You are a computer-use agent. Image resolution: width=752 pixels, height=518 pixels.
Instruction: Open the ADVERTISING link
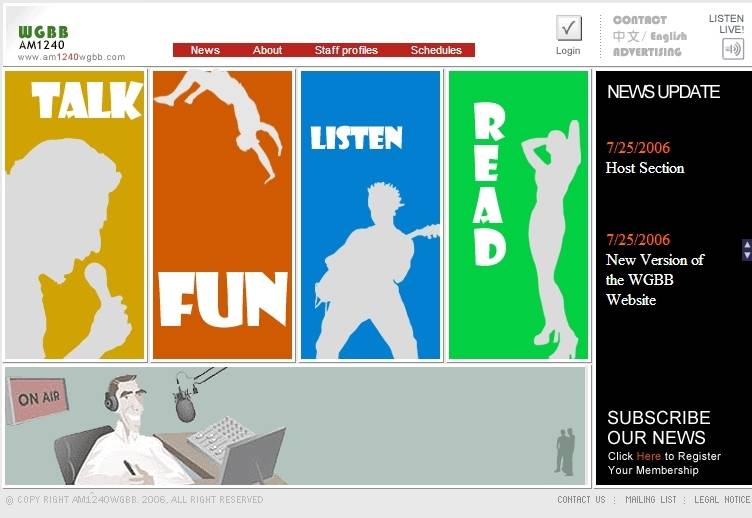coord(646,52)
